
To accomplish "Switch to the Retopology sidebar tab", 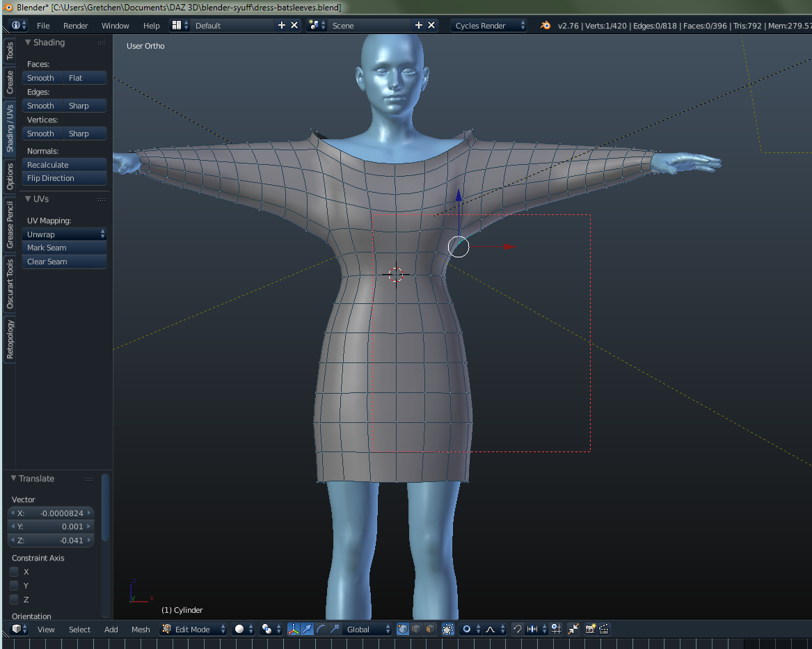I will pos(10,339).
